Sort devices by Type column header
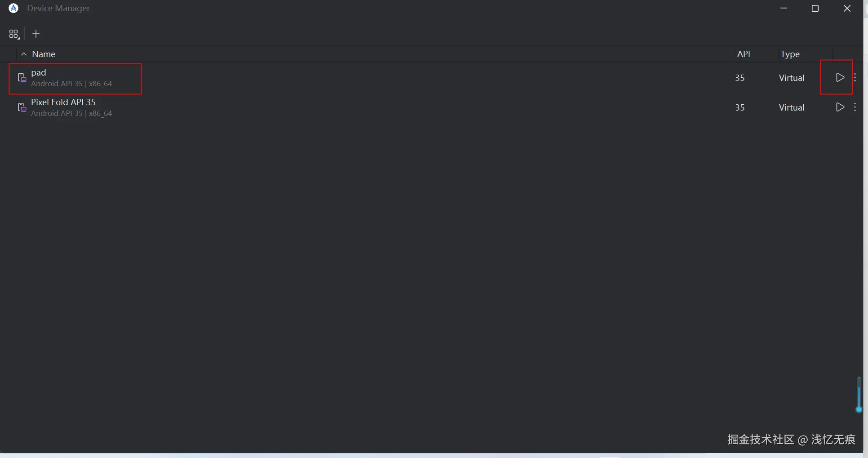 [790, 54]
